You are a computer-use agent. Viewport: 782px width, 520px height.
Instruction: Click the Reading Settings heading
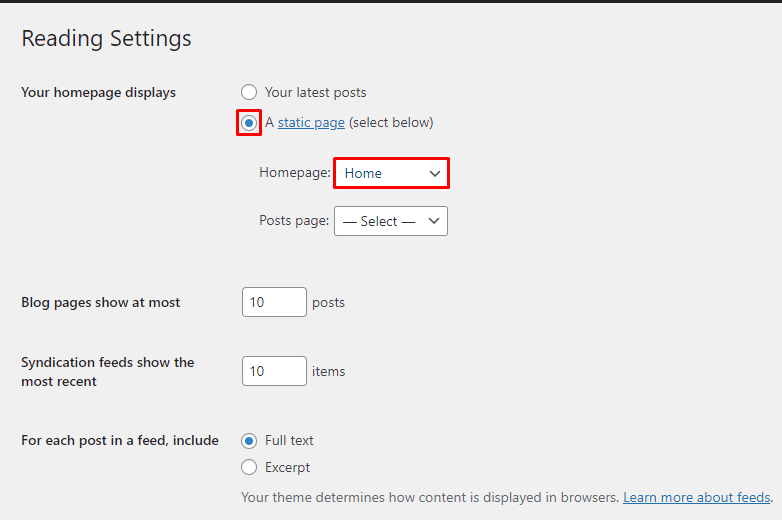click(106, 38)
